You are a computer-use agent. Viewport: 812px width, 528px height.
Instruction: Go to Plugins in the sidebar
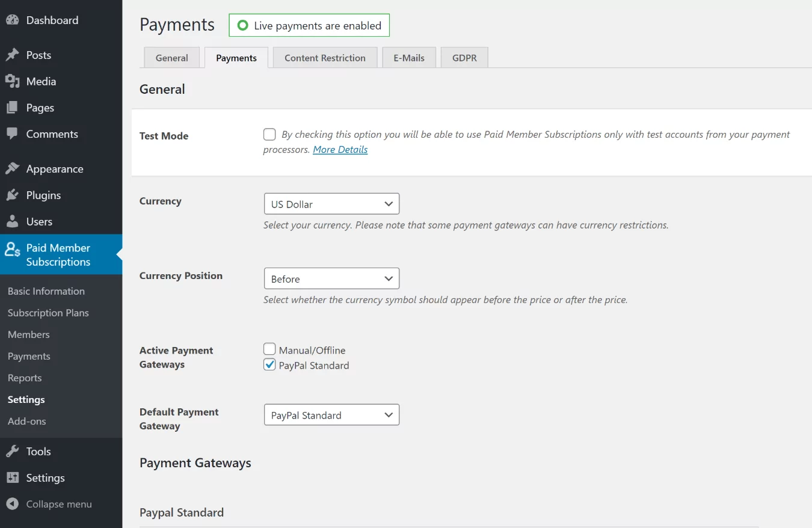click(x=61, y=195)
